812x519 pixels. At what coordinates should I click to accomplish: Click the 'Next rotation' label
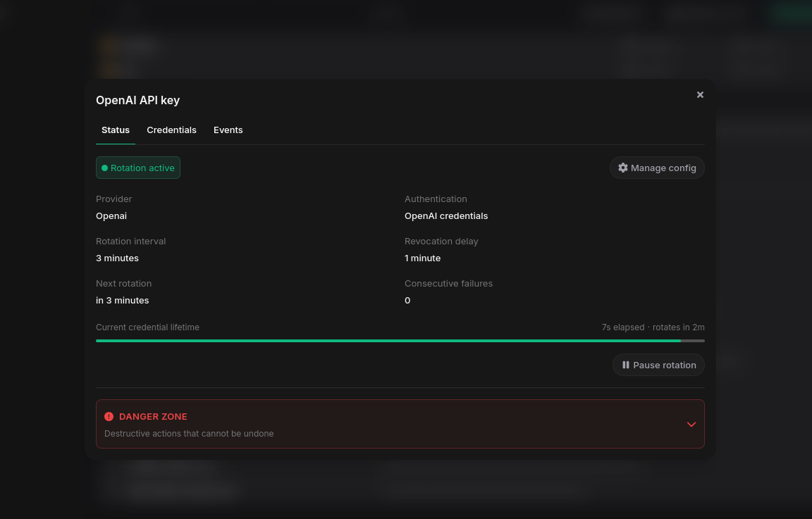(124, 284)
